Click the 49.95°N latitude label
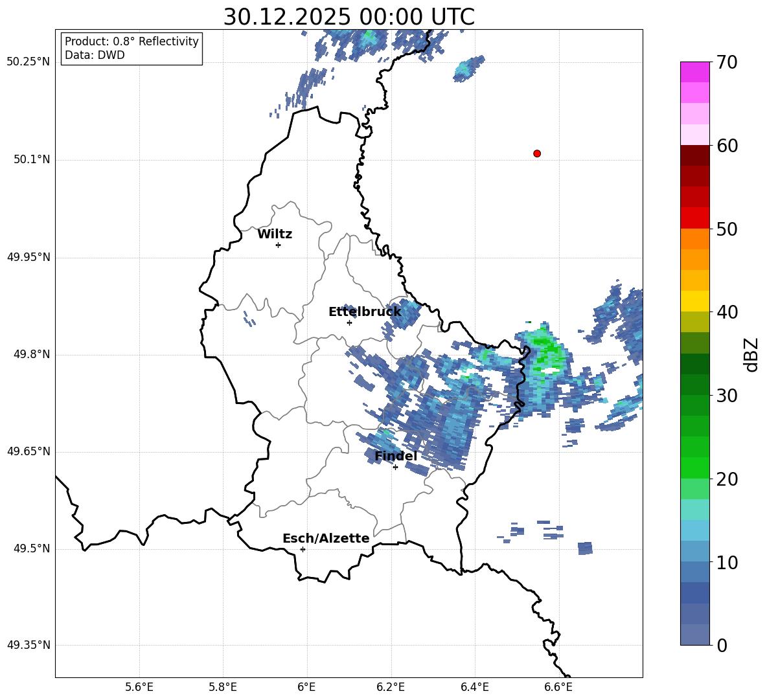 click(x=29, y=257)
